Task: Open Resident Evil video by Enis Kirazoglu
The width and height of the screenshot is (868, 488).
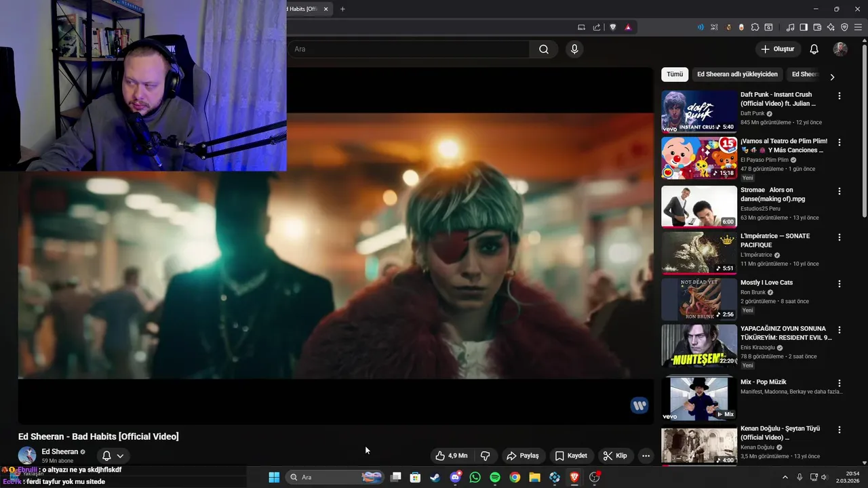Action: (786, 333)
